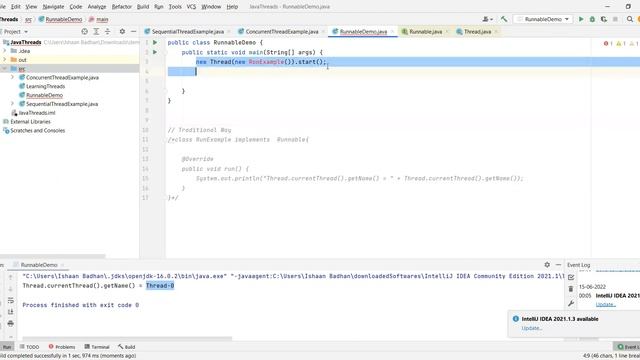Click Update link in the Event Log entry
Viewport: 640px width, 360px height.
[x=605, y=304]
